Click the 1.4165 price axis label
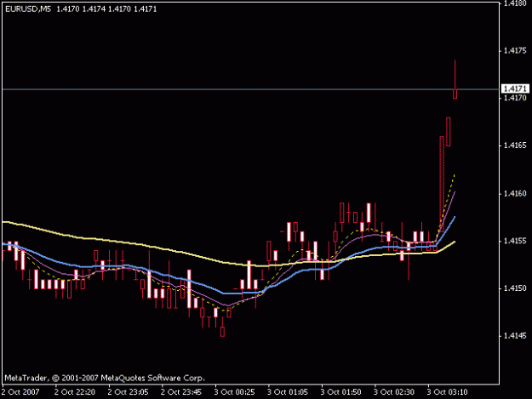532x399 pixels. [x=515, y=145]
